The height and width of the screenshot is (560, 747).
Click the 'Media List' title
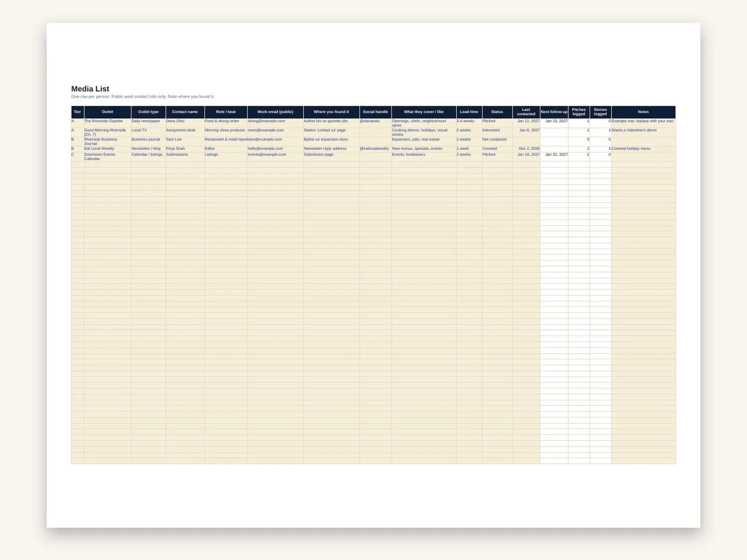click(x=90, y=89)
